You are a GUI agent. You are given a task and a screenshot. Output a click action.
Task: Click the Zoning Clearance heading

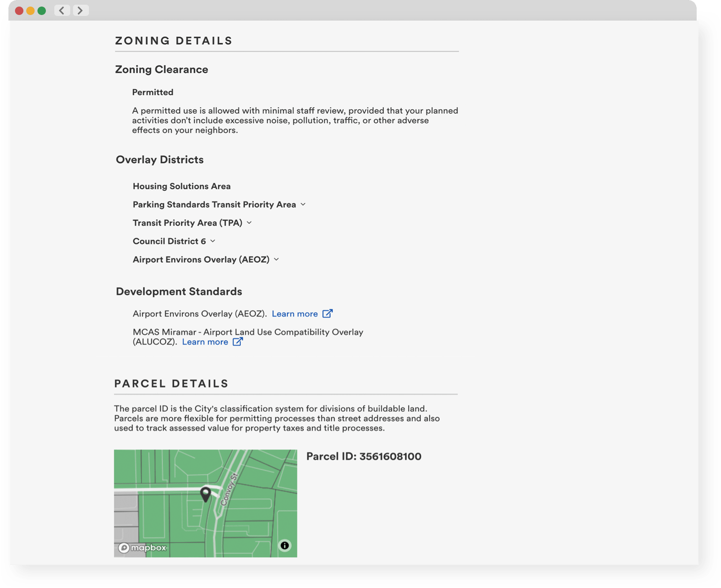pyautogui.click(x=162, y=69)
